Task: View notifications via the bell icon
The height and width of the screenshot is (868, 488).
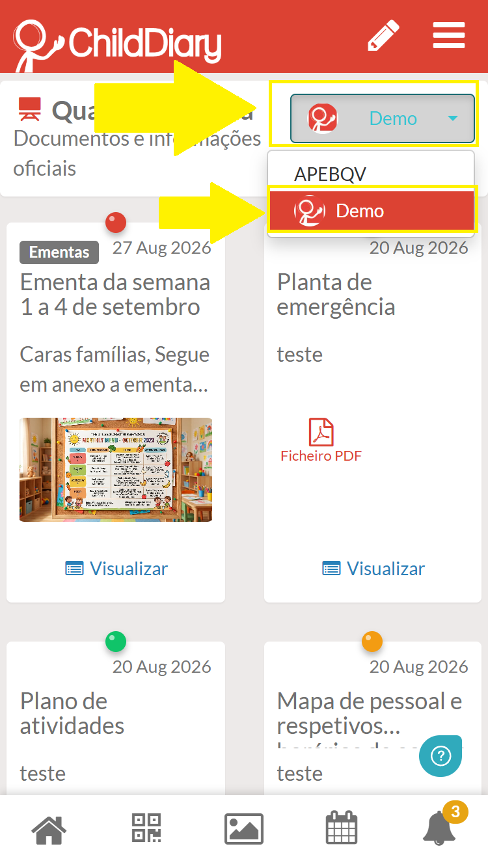Action: [440, 828]
